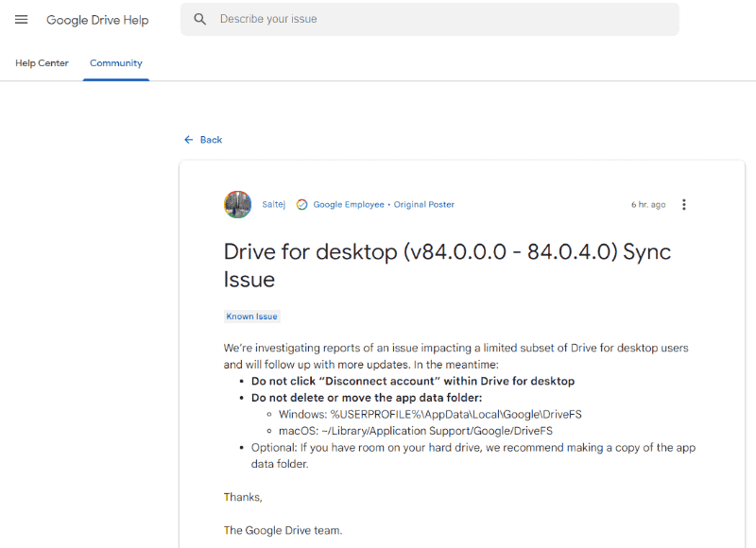Image resolution: width=756 pixels, height=548 pixels.
Task: Focus the 'Describe your issue' search field
Action: pyautogui.click(x=435, y=19)
